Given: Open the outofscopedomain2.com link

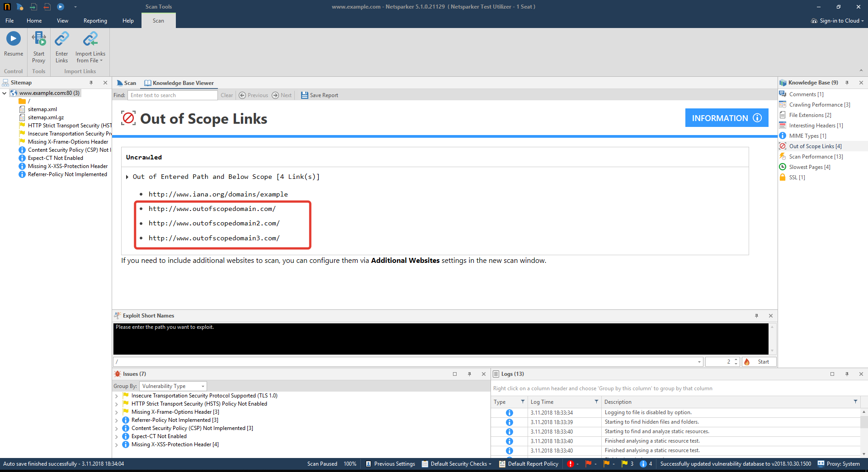Looking at the screenshot, I should (214, 223).
